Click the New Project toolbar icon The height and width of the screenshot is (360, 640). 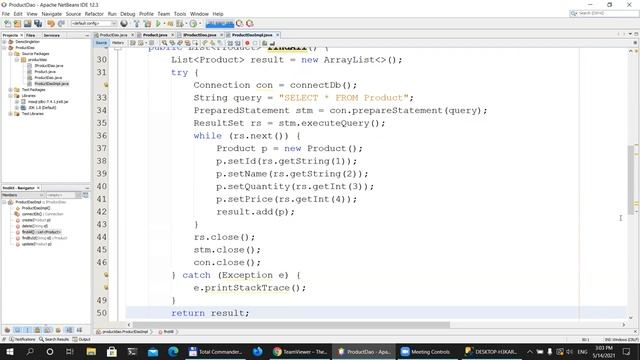tap(18, 24)
